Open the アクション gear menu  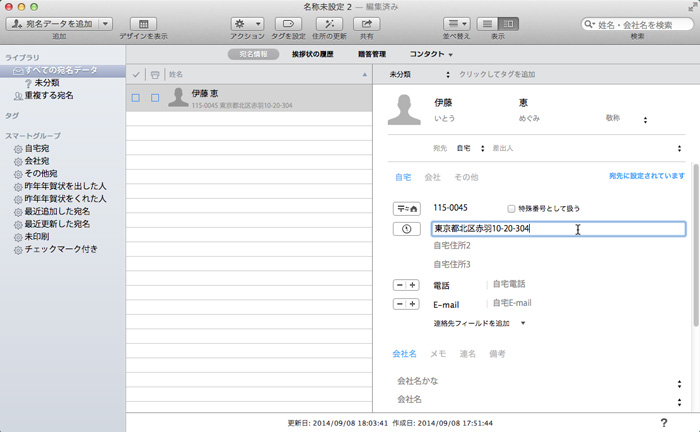pos(246,22)
